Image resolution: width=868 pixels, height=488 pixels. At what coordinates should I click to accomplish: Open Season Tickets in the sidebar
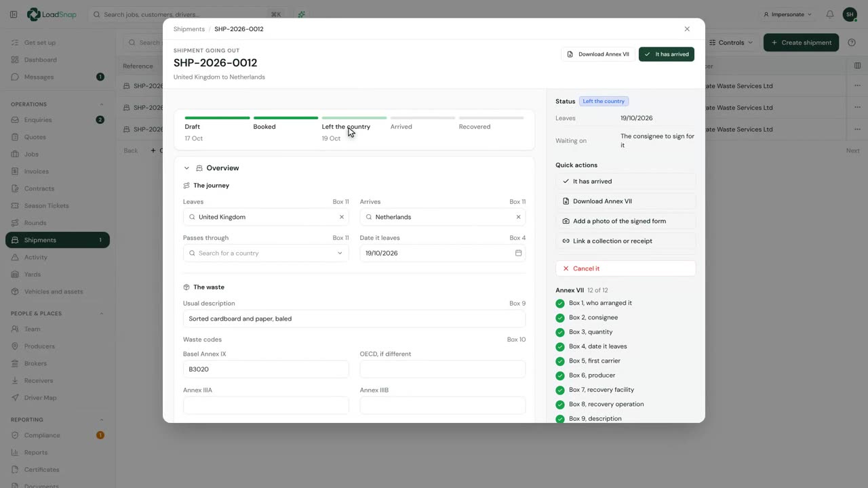coord(58,205)
